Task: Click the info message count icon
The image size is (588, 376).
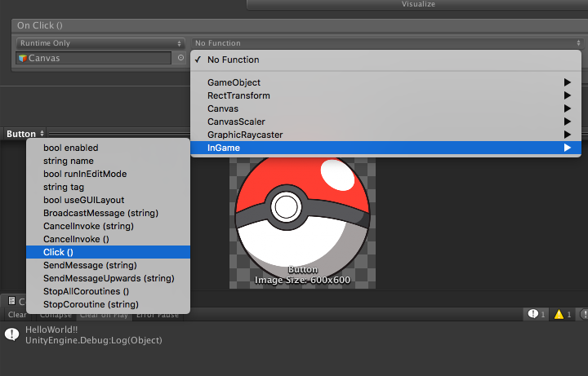Action: (x=532, y=314)
